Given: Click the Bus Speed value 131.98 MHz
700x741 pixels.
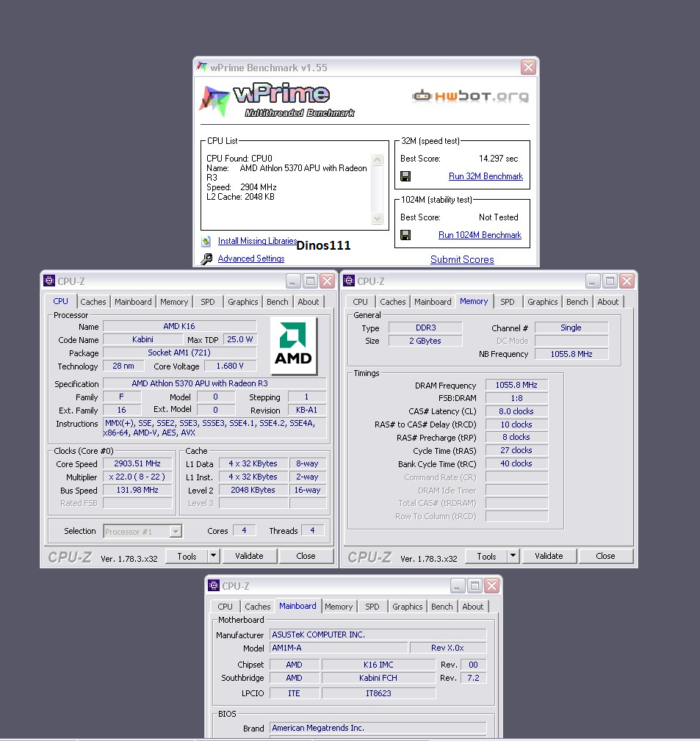Looking at the screenshot, I should pyautogui.click(x=137, y=490).
